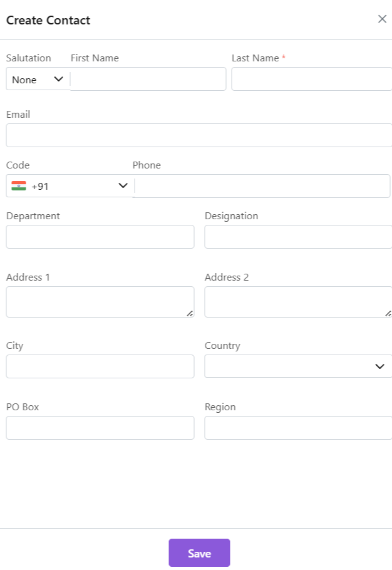The height and width of the screenshot is (570, 392).
Task: Open the Salutation dropdown
Action: pos(38,80)
